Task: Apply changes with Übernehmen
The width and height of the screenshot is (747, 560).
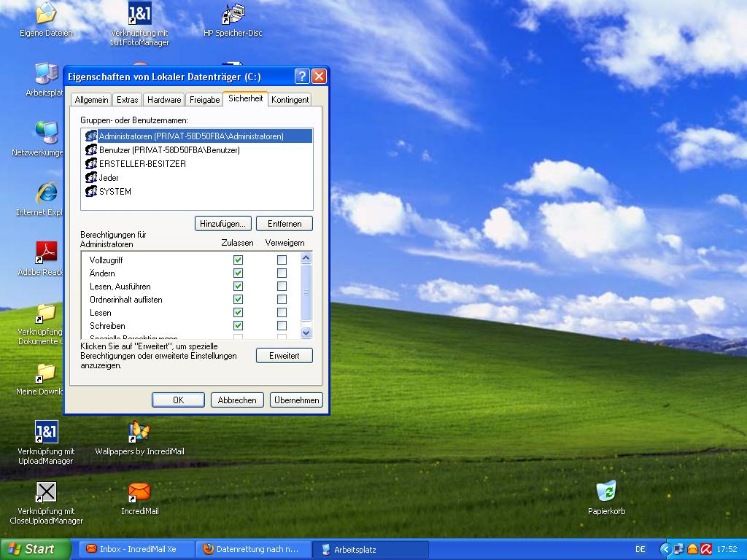Action: [296, 400]
